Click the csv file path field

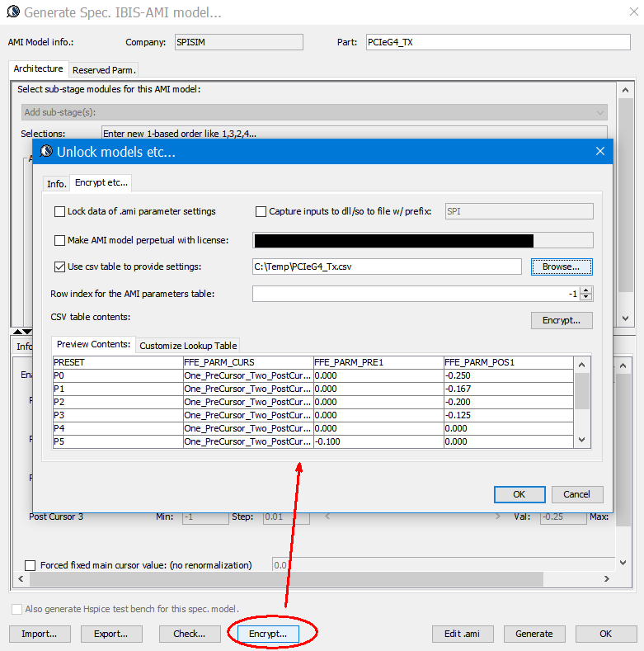(x=386, y=267)
